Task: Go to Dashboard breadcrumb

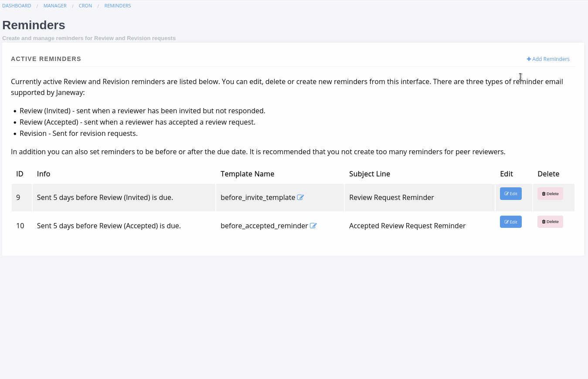Action: (x=17, y=6)
